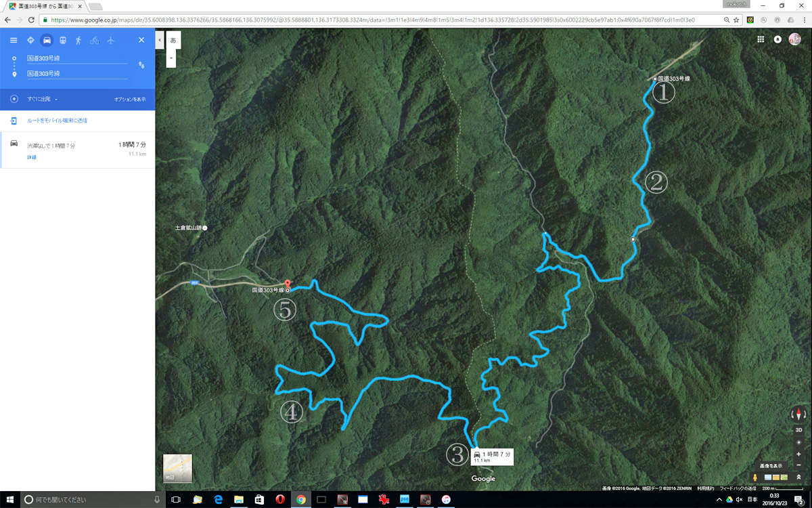812x508 pixels.
Task: Open ルートをモバイル端末に送信 link
Action: (x=57, y=121)
